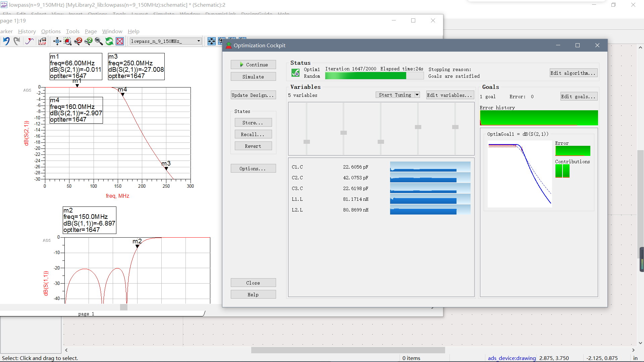Viewport: 644px width, 362px height.
Task: Click the first variable tuning slider handle
Action: [307, 142]
